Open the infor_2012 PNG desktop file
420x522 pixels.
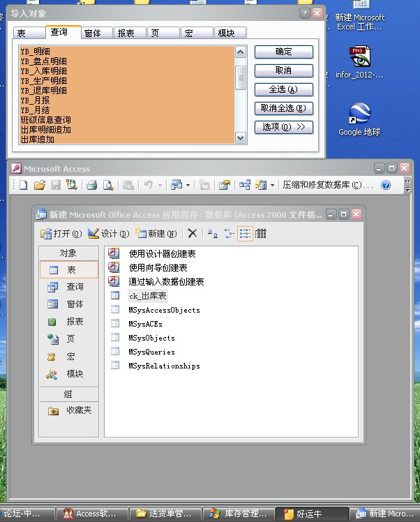pyautogui.click(x=359, y=62)
